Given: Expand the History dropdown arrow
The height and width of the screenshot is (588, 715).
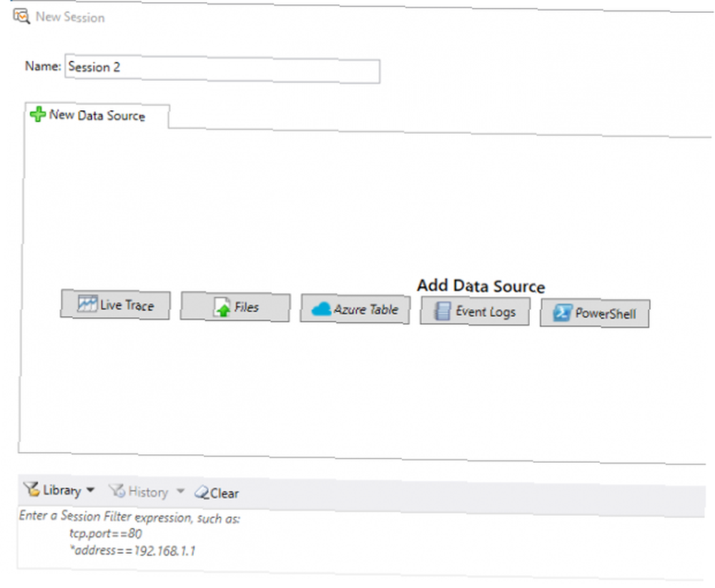Looking at the screenshot, I should click(x=181, y=491).
